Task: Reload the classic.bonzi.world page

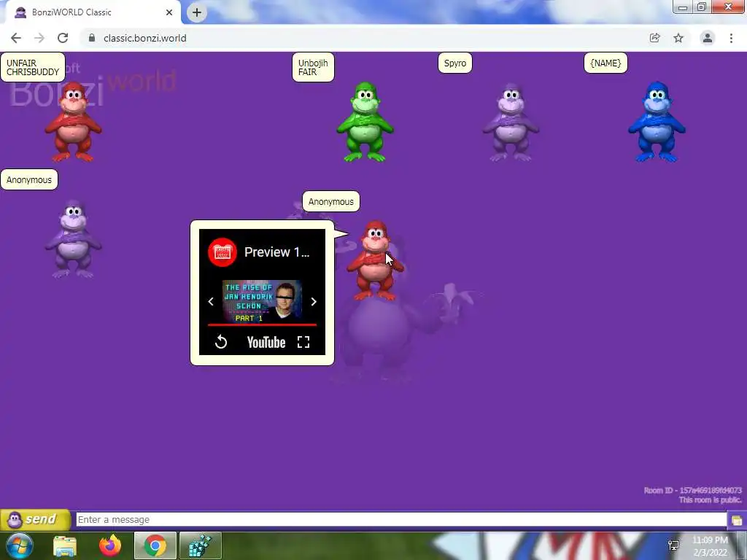Action: (x=63, y=38)
